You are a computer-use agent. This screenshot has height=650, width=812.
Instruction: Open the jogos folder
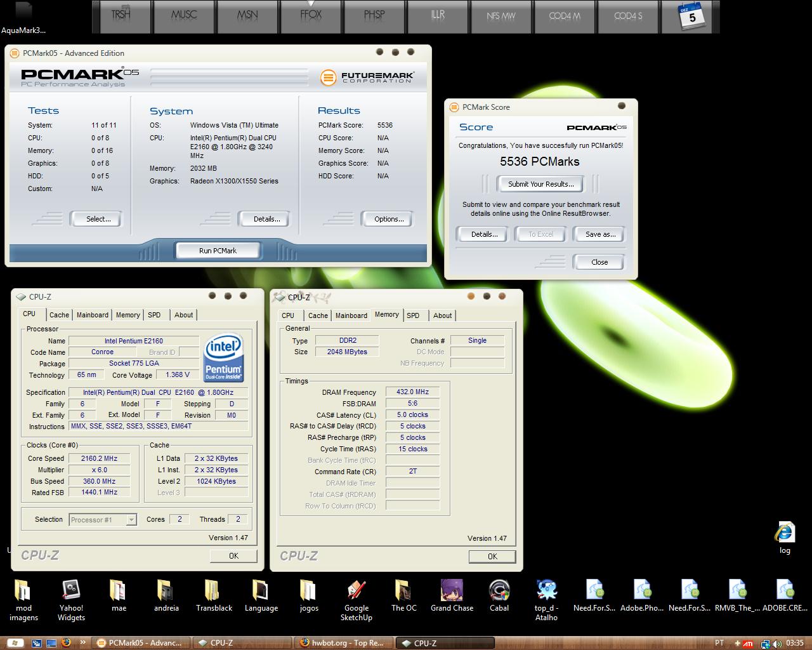pos(309,595)
